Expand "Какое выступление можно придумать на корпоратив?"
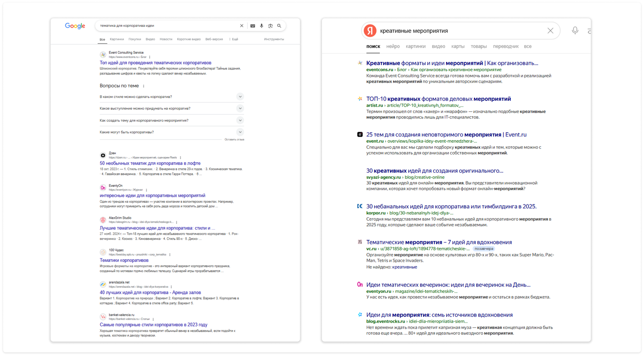Viewport: 644px width, 356px height. 240,108
